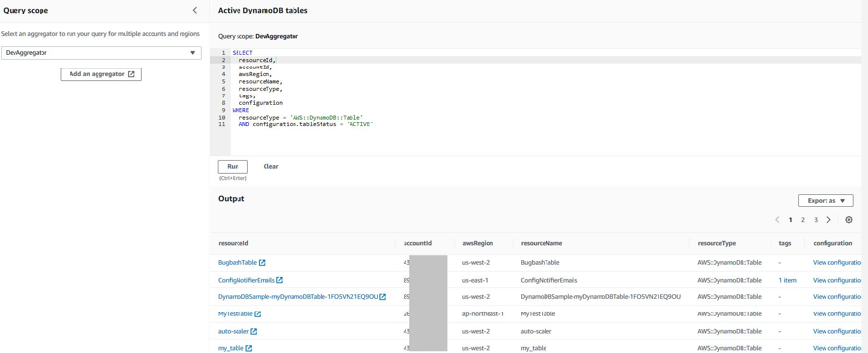Open external link icon beside MyTestTable

coord(258,313)
